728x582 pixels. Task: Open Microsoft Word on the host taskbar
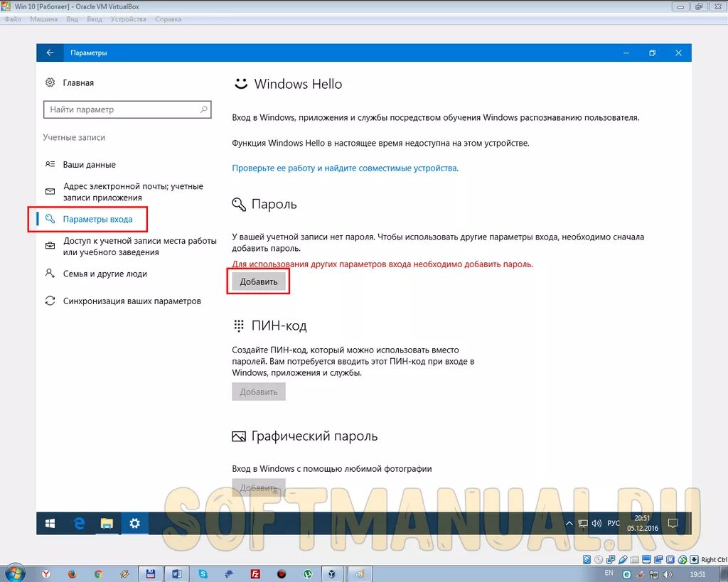pyautogui.click(x=177, y=574)
